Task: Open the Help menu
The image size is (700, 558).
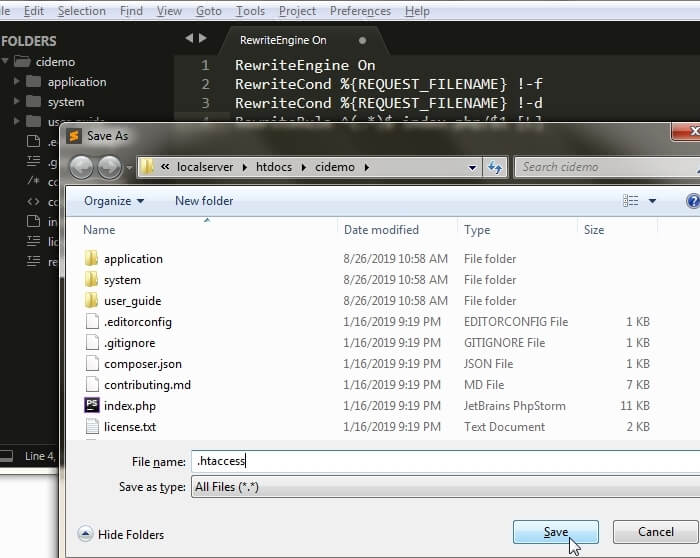Action: pyautogui.click(x=417, y=11)
